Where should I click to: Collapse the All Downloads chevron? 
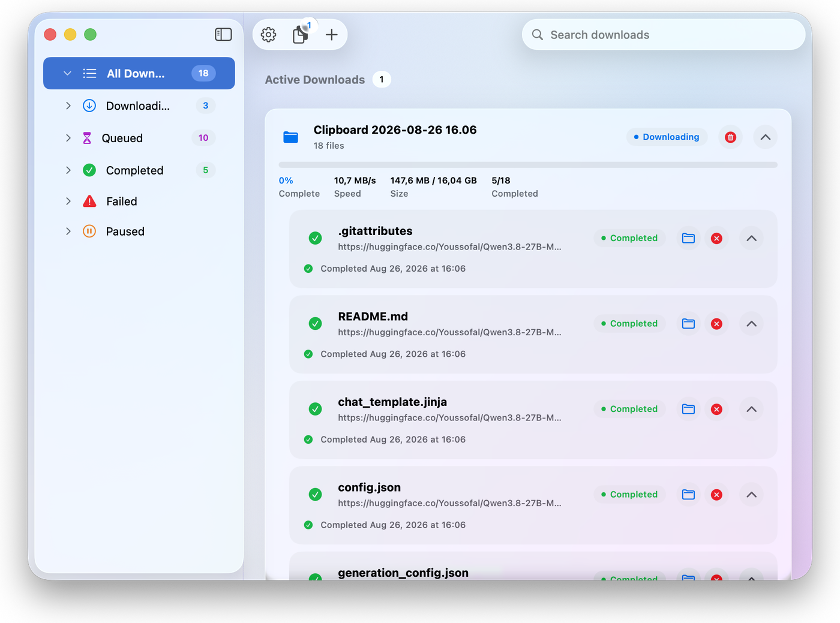(x=67, y=73)
